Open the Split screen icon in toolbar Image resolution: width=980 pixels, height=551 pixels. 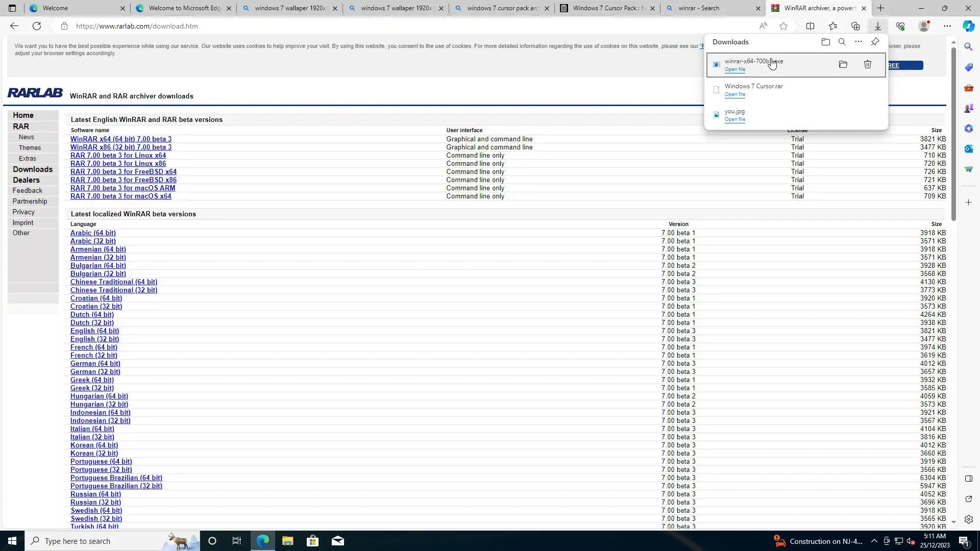(810, 26)
